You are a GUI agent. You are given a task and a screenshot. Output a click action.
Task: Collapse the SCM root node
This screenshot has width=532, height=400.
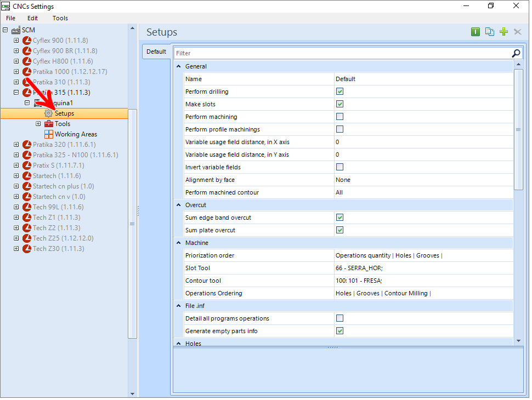5,30
